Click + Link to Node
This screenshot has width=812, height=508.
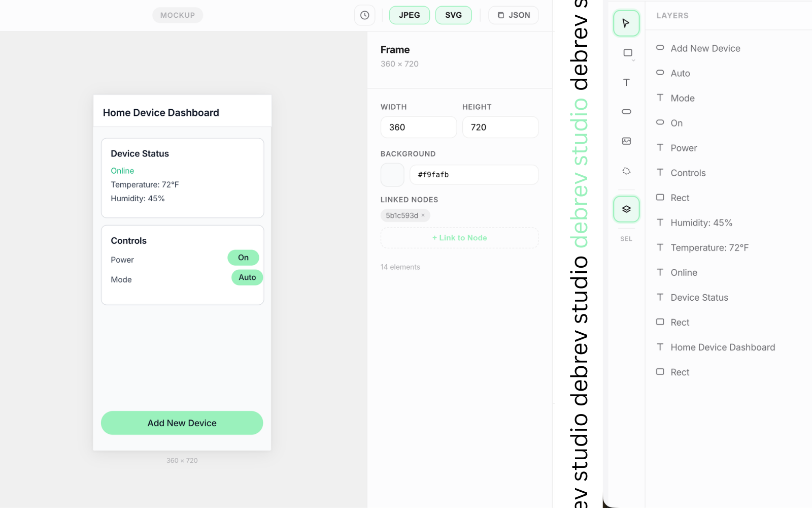(460, 238)
